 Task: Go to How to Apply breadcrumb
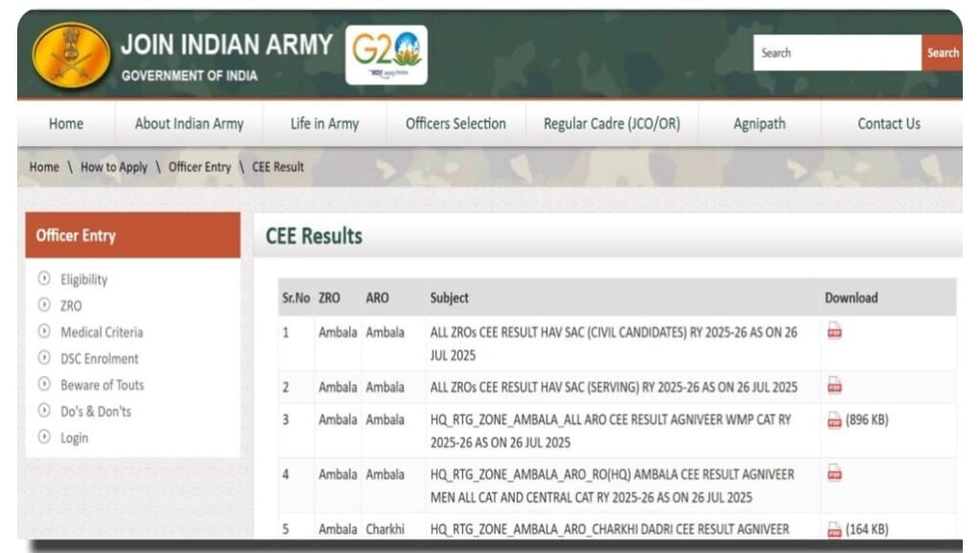point(114,166)
